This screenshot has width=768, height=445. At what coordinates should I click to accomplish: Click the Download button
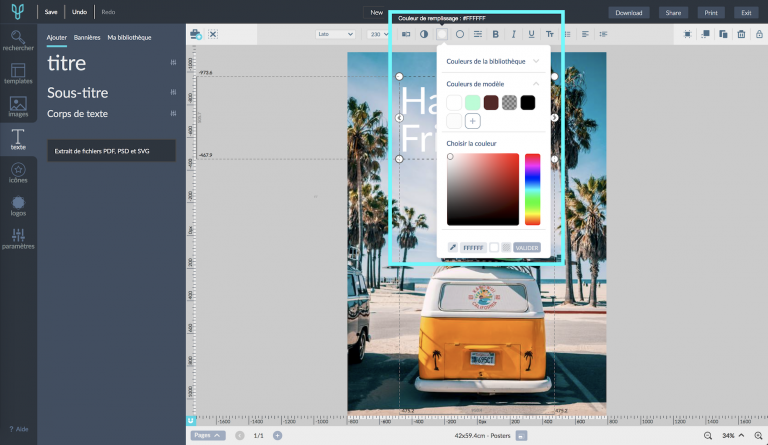coord(629,13)
